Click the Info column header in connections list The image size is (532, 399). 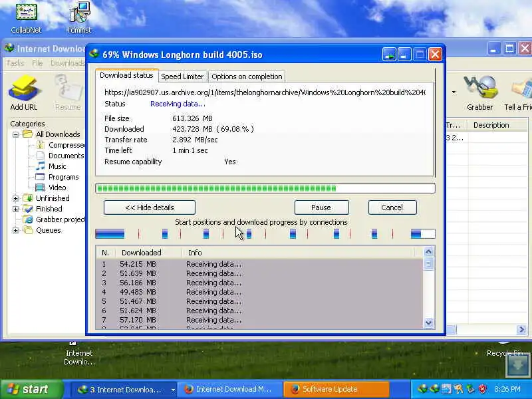point(299,253)
